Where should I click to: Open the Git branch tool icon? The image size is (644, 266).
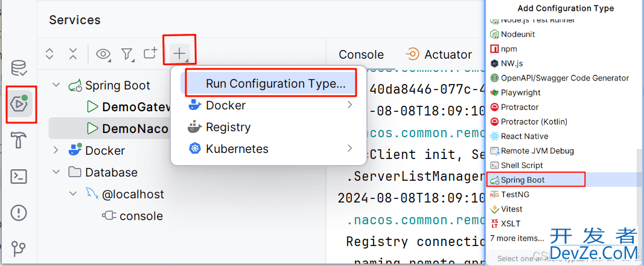coord(19,248)
